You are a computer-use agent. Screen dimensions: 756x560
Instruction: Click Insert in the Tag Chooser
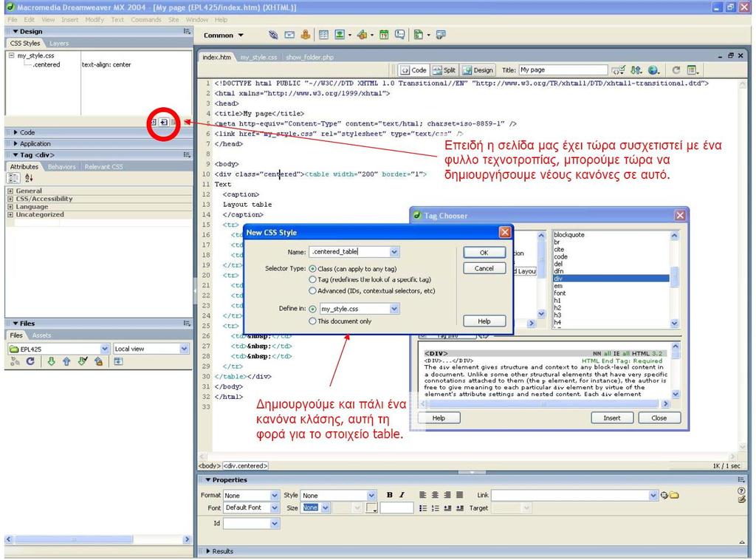(612, 418)
